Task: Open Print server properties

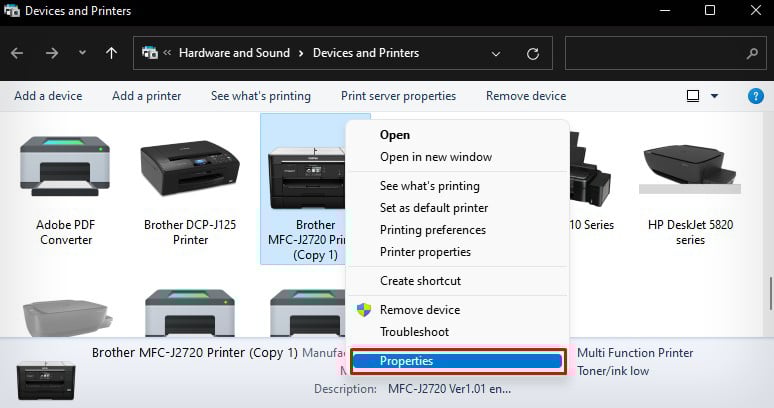Action: click(x=398, y=96)
